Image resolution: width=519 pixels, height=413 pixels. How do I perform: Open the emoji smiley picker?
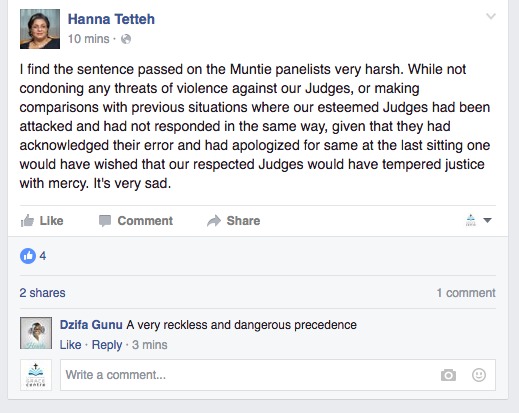coord(479,375)
